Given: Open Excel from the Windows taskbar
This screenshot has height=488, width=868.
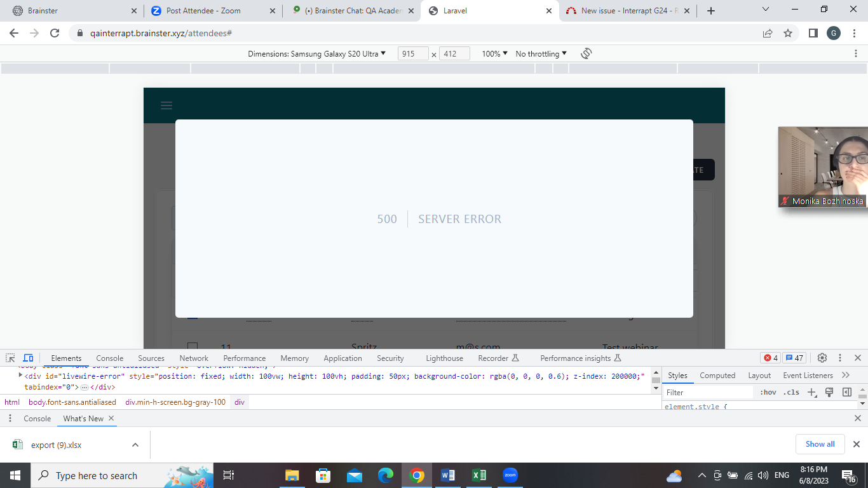Looking at the screenshot, I should (x=478, y=475).
